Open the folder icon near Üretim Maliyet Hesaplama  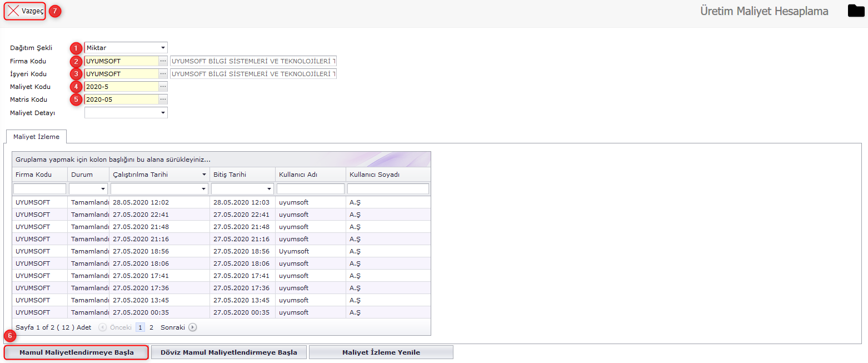pyautogui.click(x=856, y=11)
